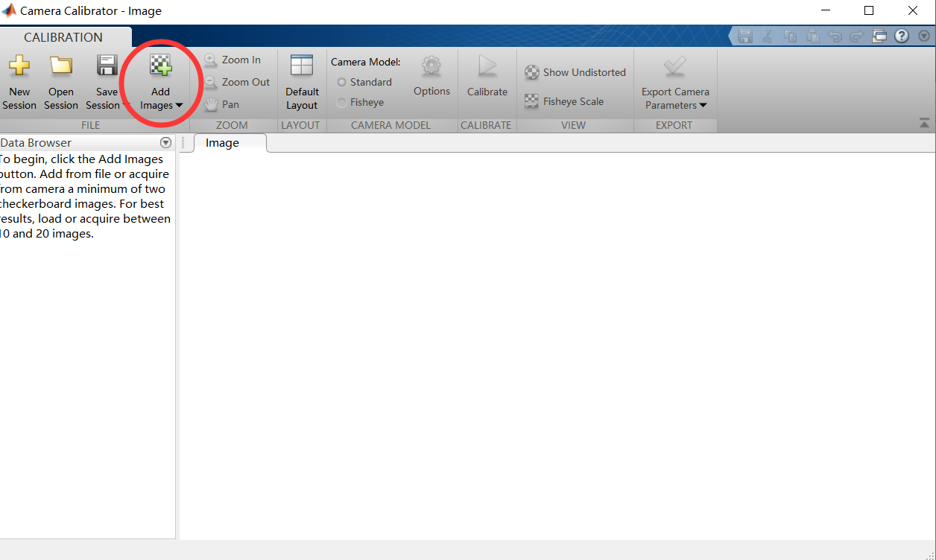This screenshot has width=936, height=560.
Task: Restore the Default Layout
Action: click(x=302, y=83)
